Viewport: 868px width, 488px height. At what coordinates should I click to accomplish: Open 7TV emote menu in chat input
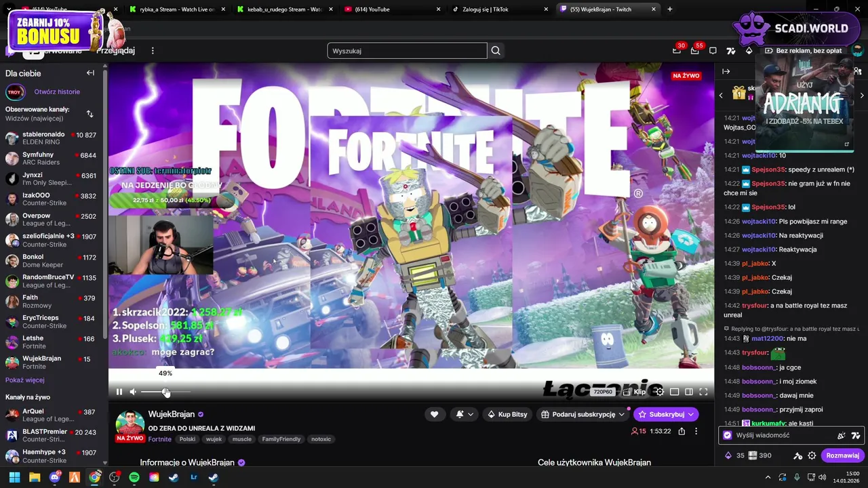coord(856,435)
